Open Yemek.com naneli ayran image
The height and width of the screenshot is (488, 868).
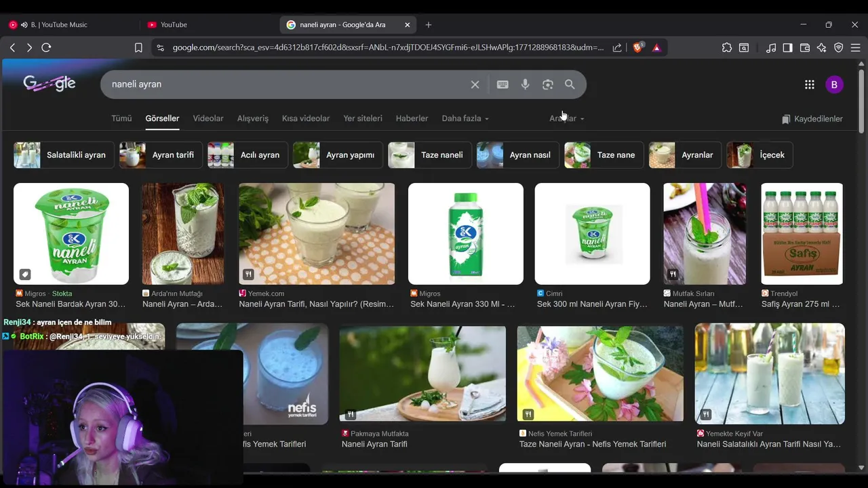tap(317, 234)
